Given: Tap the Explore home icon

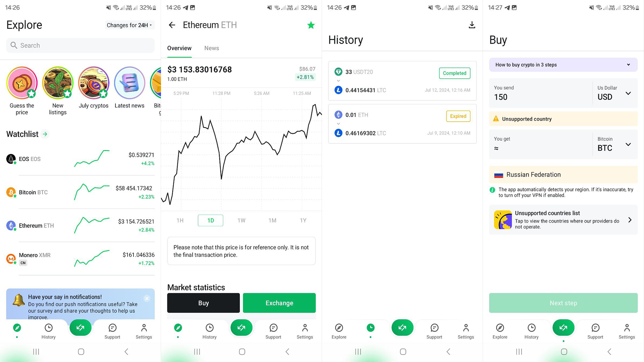Looking at the screenshot, I should [x=16, y=327].
